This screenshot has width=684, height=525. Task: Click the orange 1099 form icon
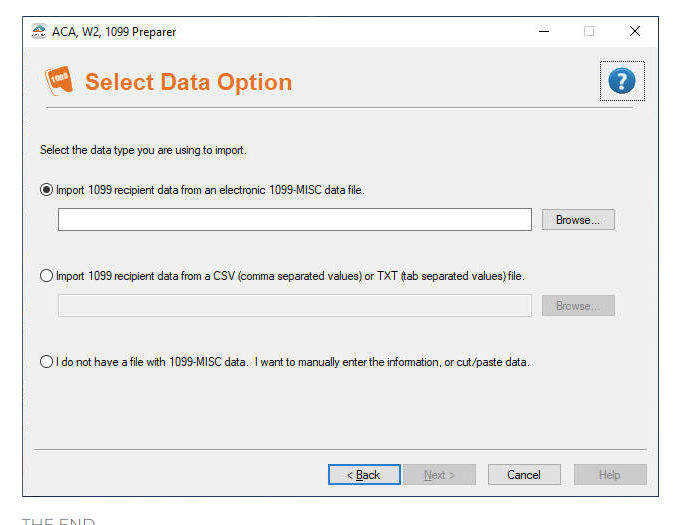tap(59, 81)
